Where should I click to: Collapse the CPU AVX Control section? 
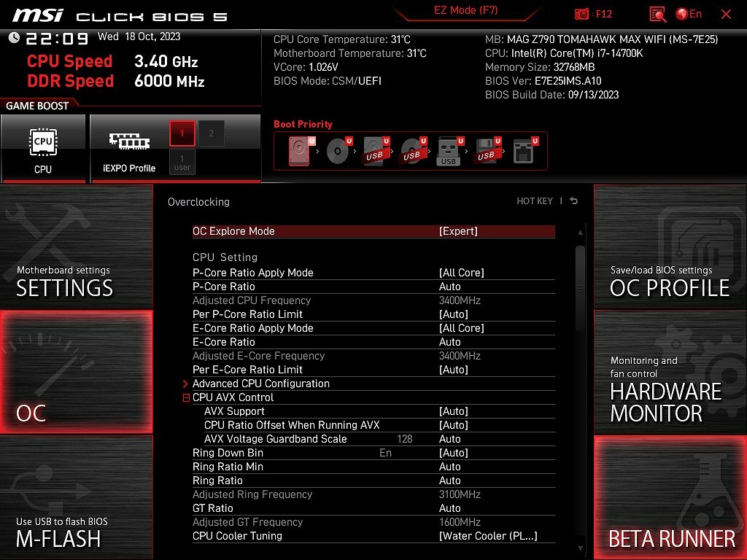point(186,397)
